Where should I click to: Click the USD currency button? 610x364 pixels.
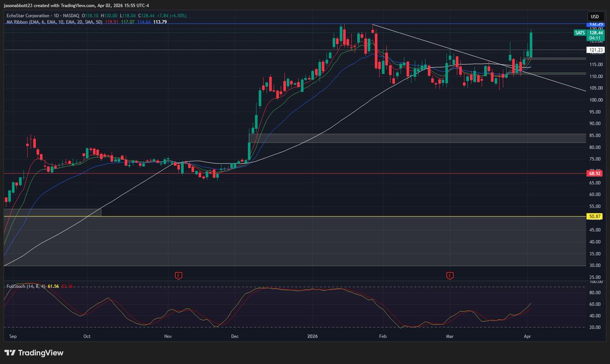click(594, 16)
